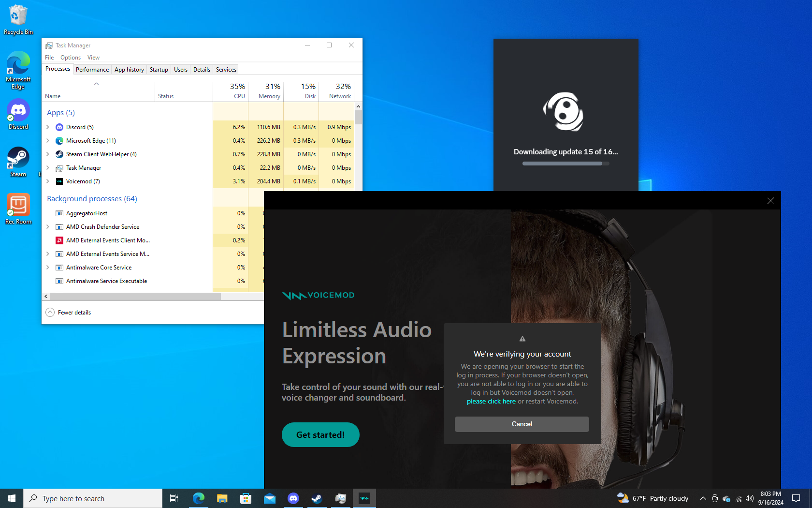
Task: Expand the Discord (5) process group
Action: pyautogui.click(x=48, y=127)
